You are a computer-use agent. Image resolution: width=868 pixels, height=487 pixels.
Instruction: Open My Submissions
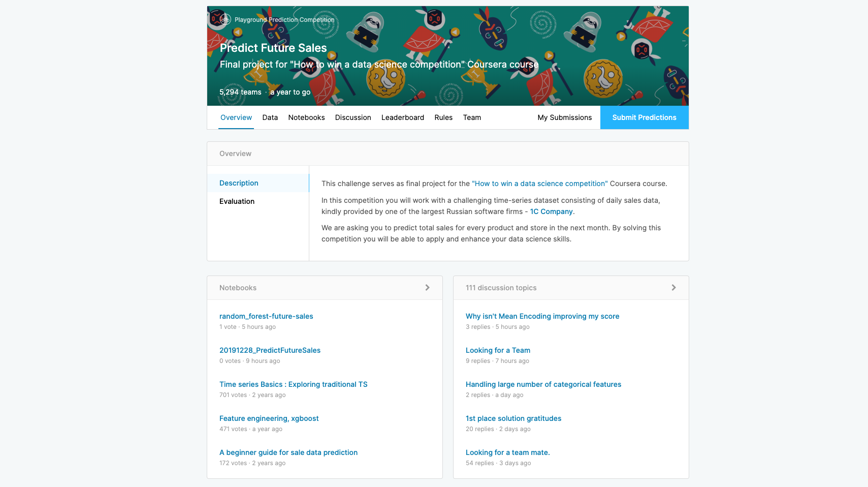[x=565, y=117]
